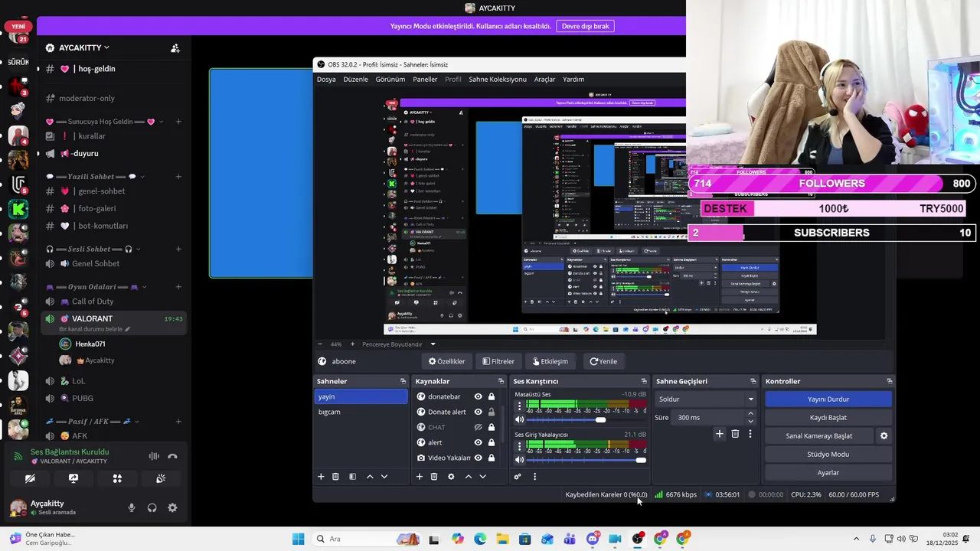Open preview scaling dropdown Pencereye Boyutlandır
The width and height of the screenshot is (980, 551).
(x=399, y=344)
